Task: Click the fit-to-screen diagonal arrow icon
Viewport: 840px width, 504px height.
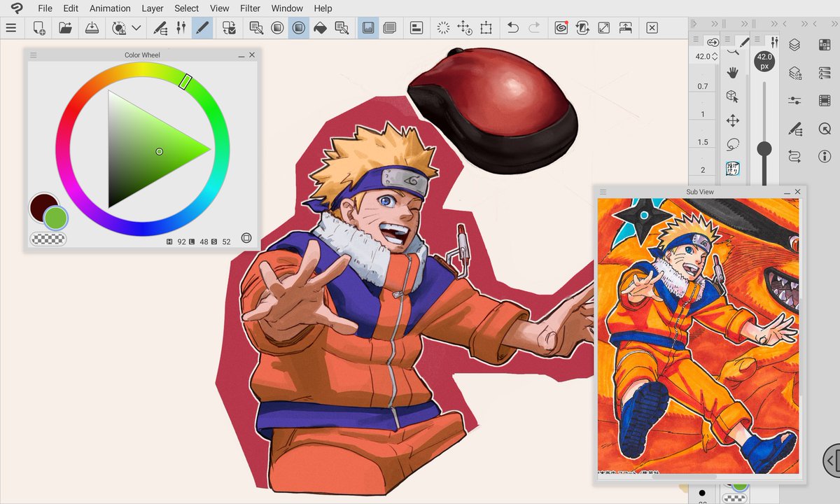Action: [x=604, y=28]
